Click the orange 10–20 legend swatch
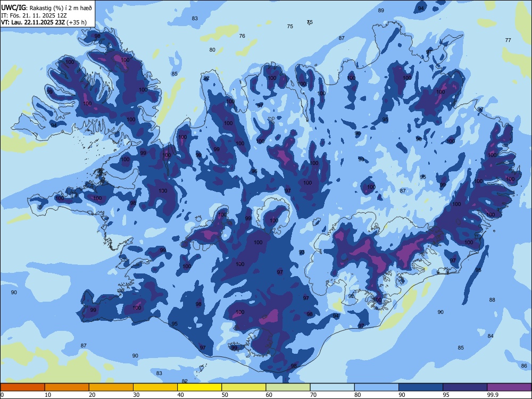This screenshot has width=532, height=399. pyautogui.click(x=67, y=387)
